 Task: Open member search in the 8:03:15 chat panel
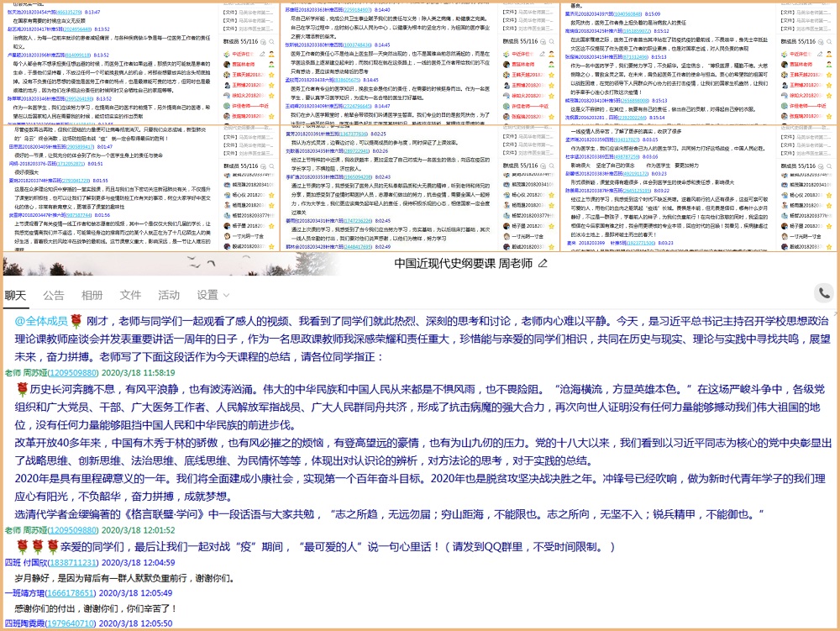point(829,166)
